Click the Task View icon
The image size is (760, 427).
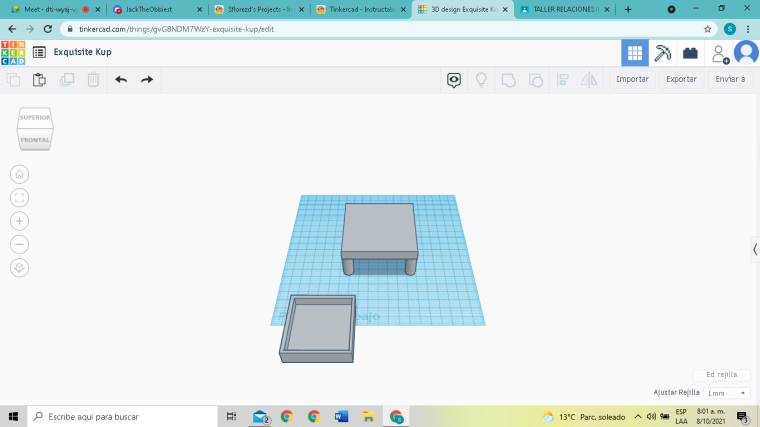coord(231,416)
